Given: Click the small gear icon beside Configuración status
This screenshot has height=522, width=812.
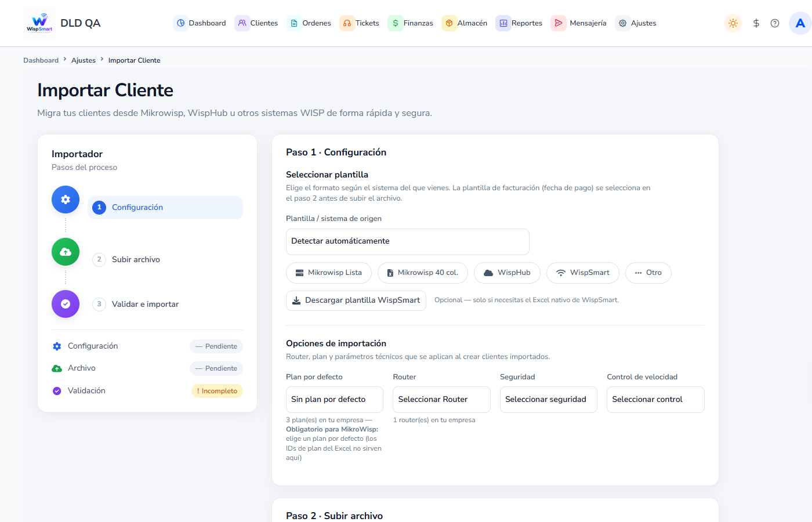Looking at the screenshot, I should click(57, 346).
